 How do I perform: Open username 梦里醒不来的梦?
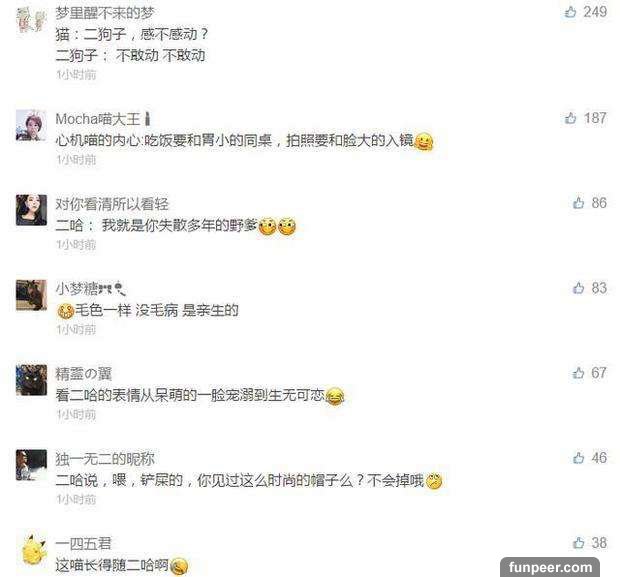(104, 13)
